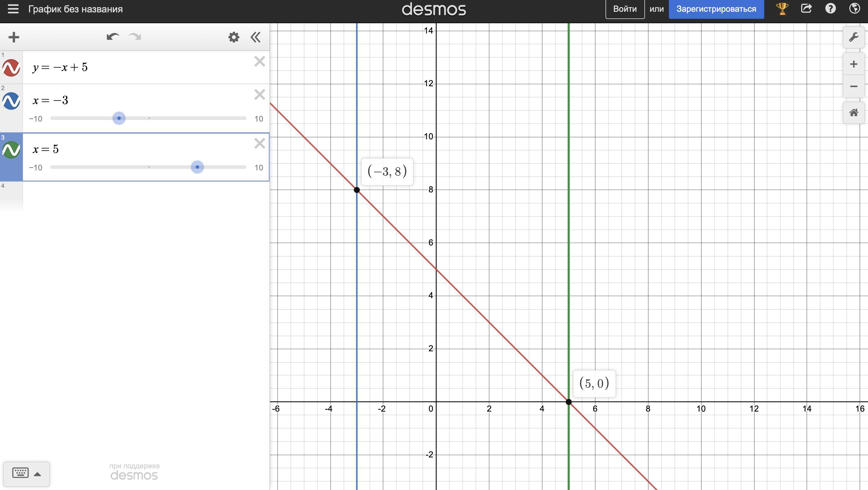This screenshot has width=868, height=490.
Task: Click the share graph icon
Action: (806, 8)
